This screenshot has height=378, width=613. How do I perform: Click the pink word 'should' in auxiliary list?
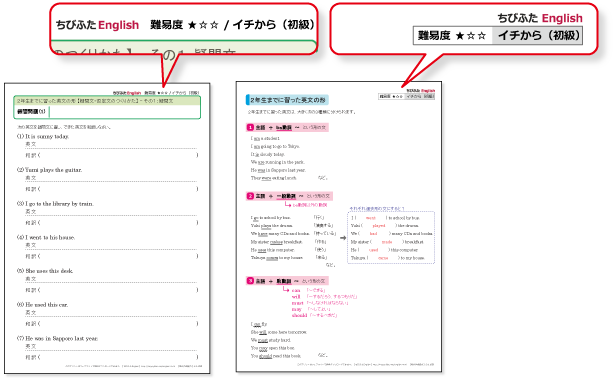(299, 315)
